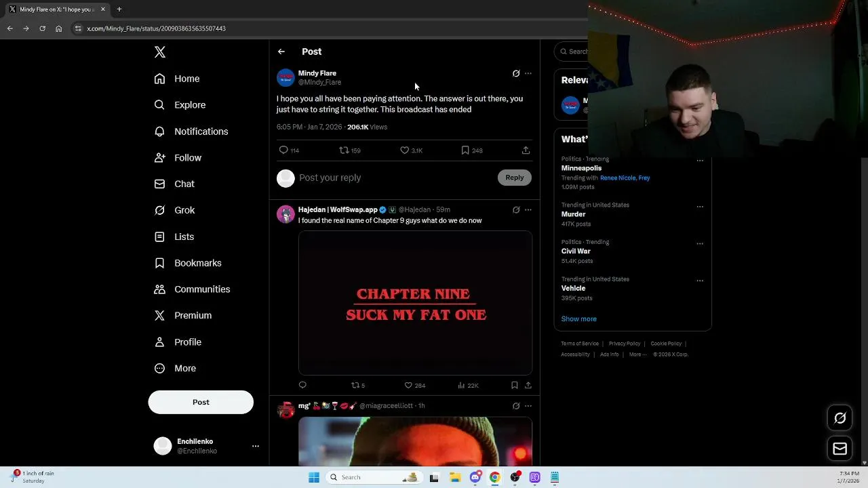868x488 pixels.
Task: Open Hajedan's profile avatar
Action: click(x=285, y=214)
